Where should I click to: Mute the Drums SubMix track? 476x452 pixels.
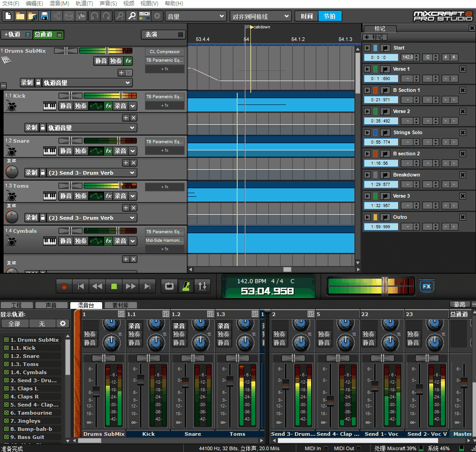[101, 61]
